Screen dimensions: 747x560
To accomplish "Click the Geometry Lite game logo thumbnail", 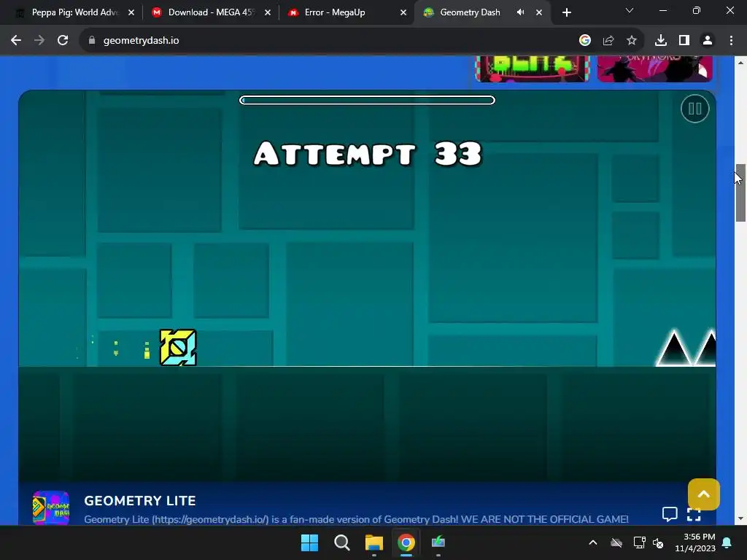I will pos(51,507).
